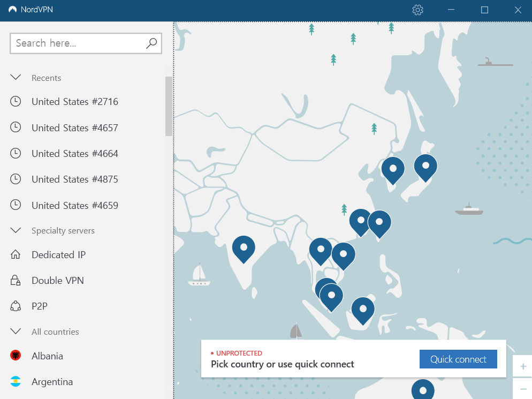Select P2P specialty server
Viewport: 532px width, 399px height.
[40, 306]
